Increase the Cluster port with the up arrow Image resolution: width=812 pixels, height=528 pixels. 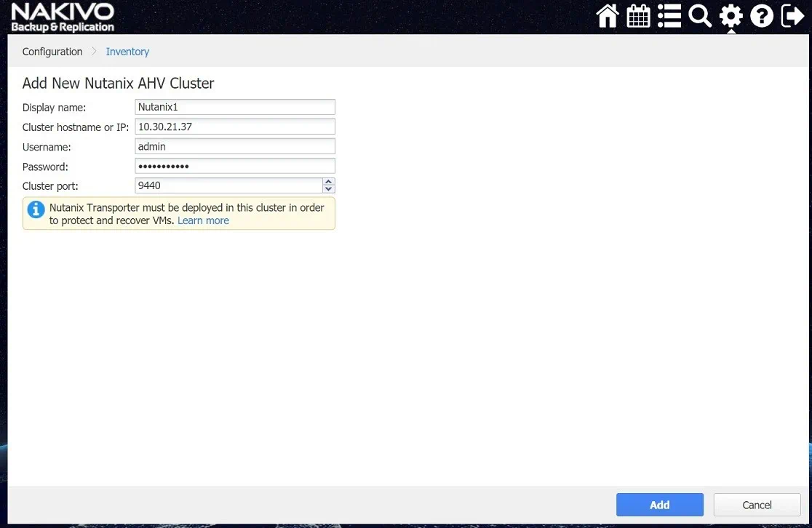click(x=328, y=182)
